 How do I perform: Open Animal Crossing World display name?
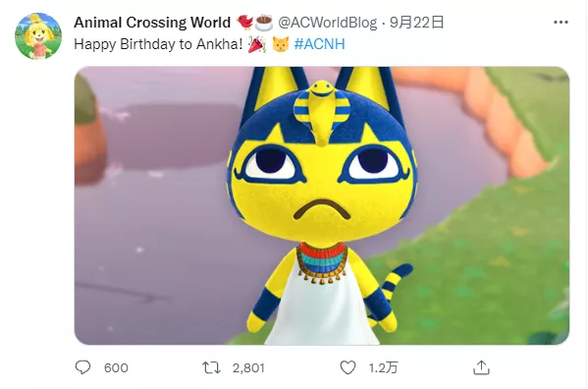[152, 23]
